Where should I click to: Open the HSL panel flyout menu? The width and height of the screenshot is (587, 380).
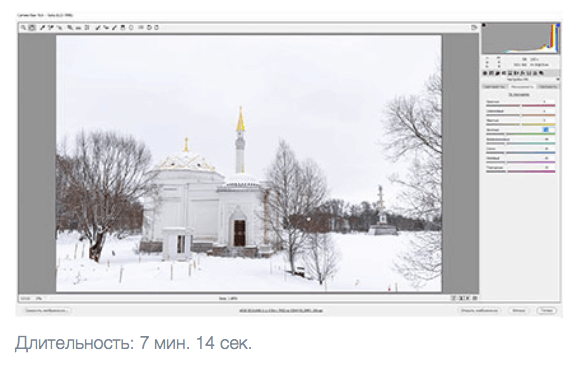[x=558, y=79]
